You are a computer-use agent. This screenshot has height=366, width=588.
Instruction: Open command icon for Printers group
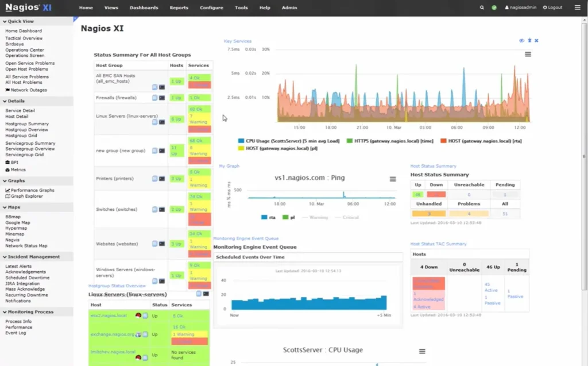pyautogui.click(x=161, y=179)
